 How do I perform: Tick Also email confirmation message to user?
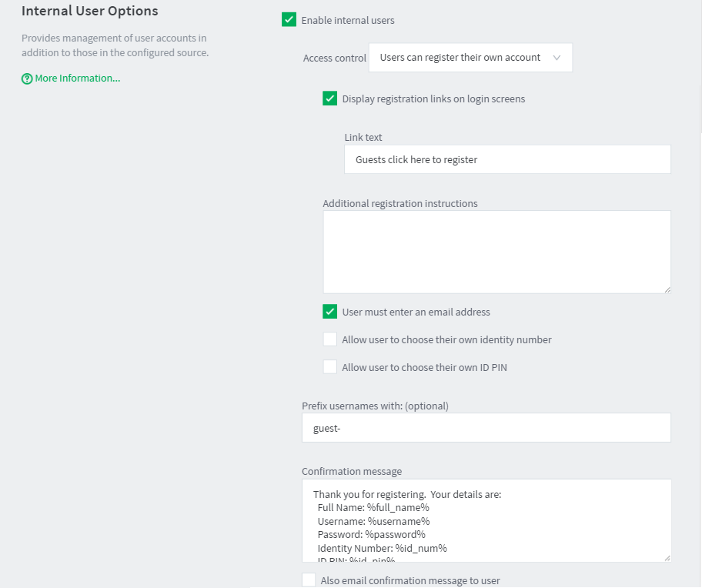pyautogui.click(x=309, y=580)
